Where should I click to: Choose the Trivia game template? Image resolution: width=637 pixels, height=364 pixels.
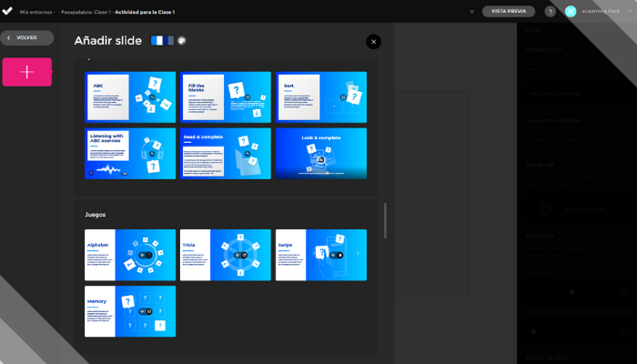click(226, 255)
